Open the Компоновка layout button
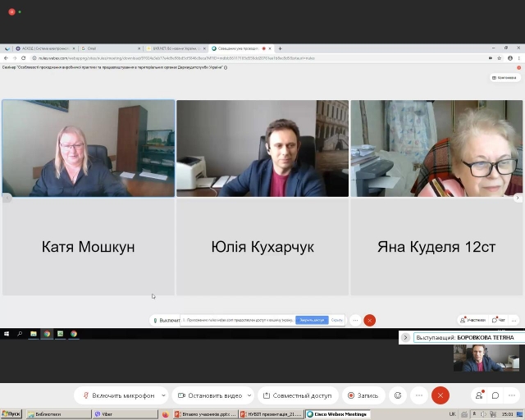This screenshot has height=420, width=525. coord(505,78)
